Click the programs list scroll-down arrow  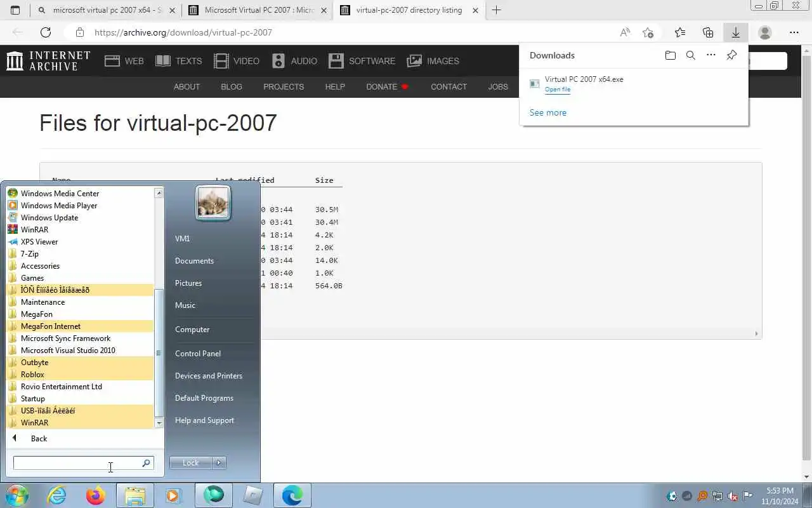click(159, 422)
